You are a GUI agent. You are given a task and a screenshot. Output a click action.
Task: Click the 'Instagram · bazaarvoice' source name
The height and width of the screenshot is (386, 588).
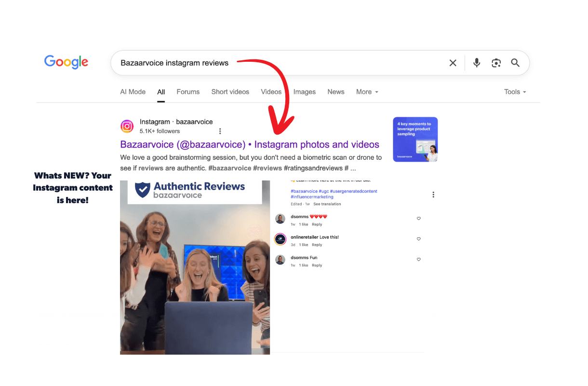click(176, 122)
